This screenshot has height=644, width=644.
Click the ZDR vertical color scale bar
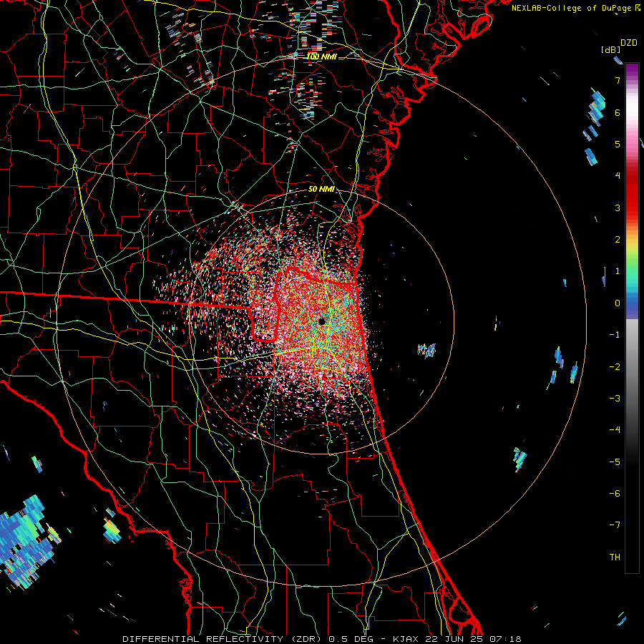(632, 318)
